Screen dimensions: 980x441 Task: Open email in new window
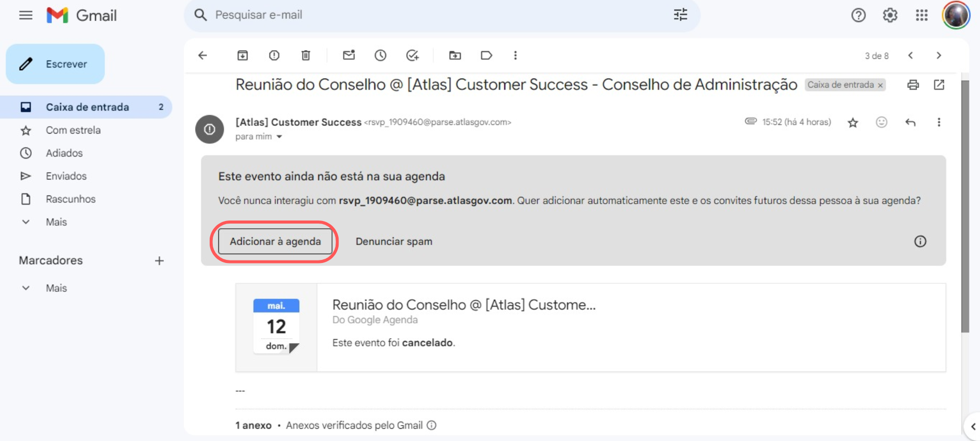click(x=939, y=84)
